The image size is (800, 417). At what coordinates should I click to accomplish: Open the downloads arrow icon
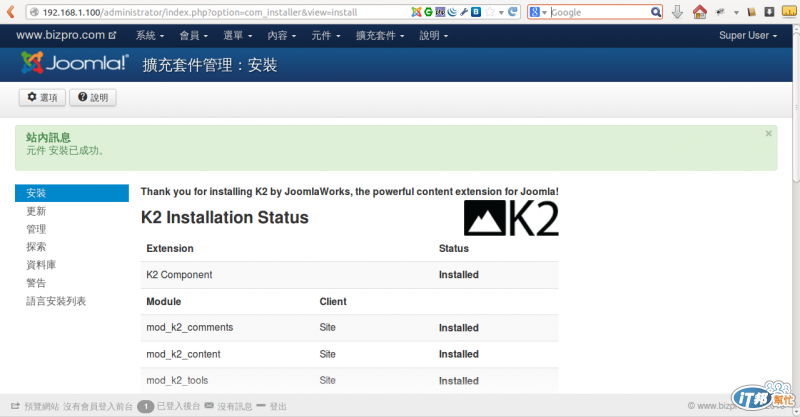(677, 12)
